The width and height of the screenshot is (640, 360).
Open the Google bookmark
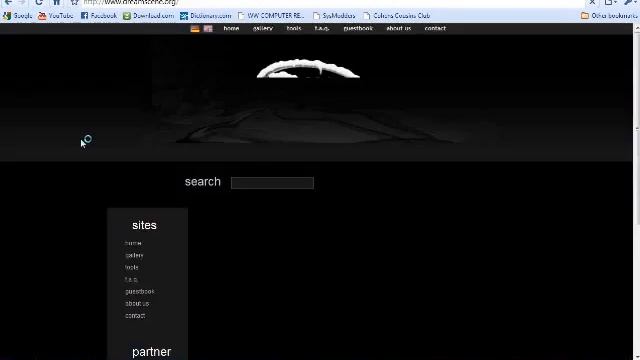18,16
